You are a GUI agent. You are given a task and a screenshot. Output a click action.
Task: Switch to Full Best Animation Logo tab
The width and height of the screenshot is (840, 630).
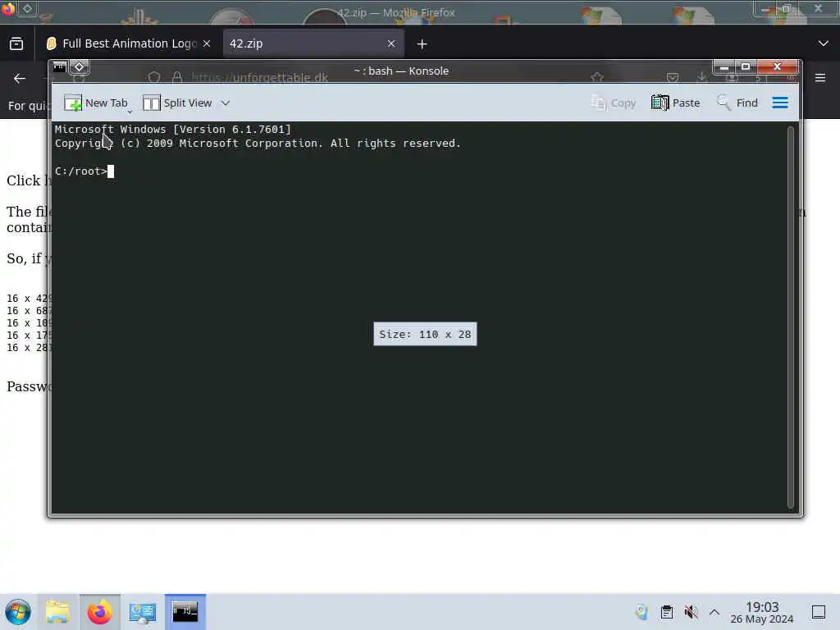point(129,43)
